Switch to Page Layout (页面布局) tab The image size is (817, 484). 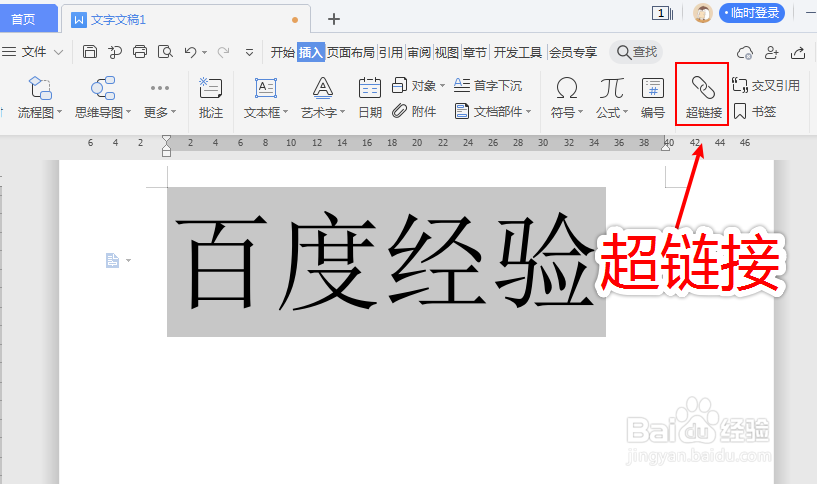(351, 52)
